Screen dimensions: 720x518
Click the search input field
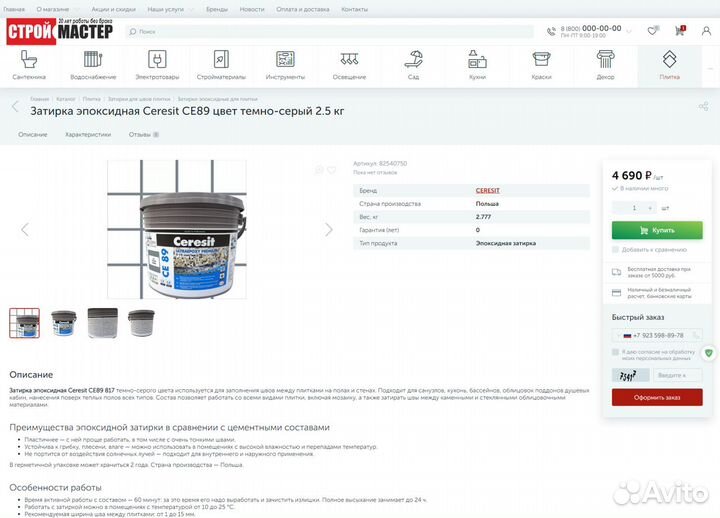(x=330, y=31)
